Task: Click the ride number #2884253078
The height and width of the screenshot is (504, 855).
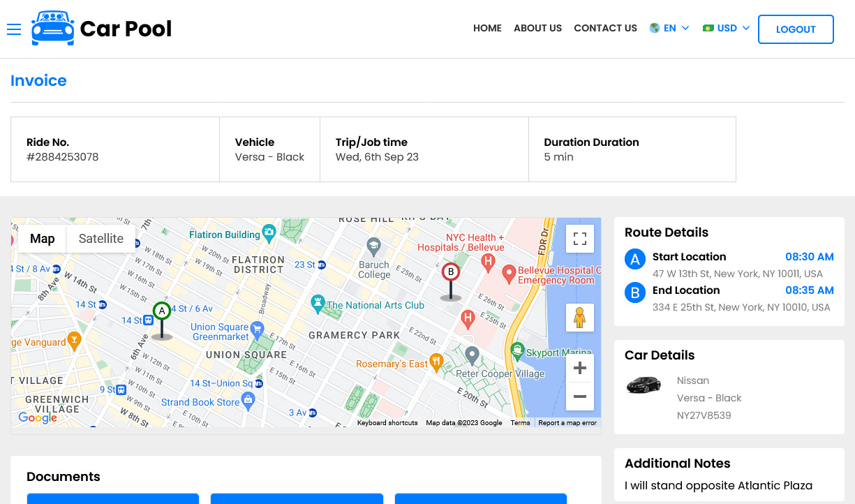Action: 63,157
